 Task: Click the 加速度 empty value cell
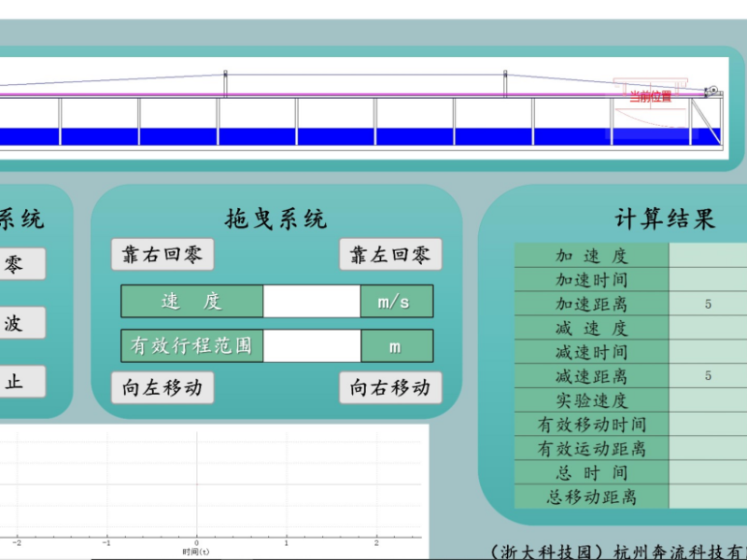point(708,255)
